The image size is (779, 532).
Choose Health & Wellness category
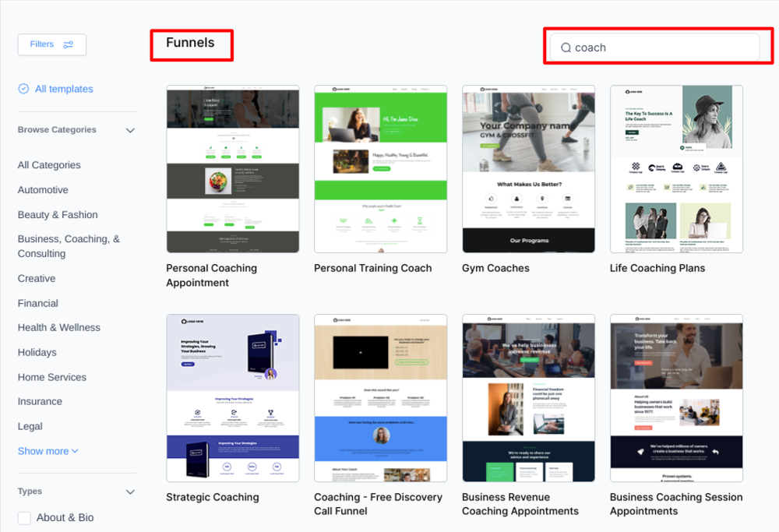point(59,328)
